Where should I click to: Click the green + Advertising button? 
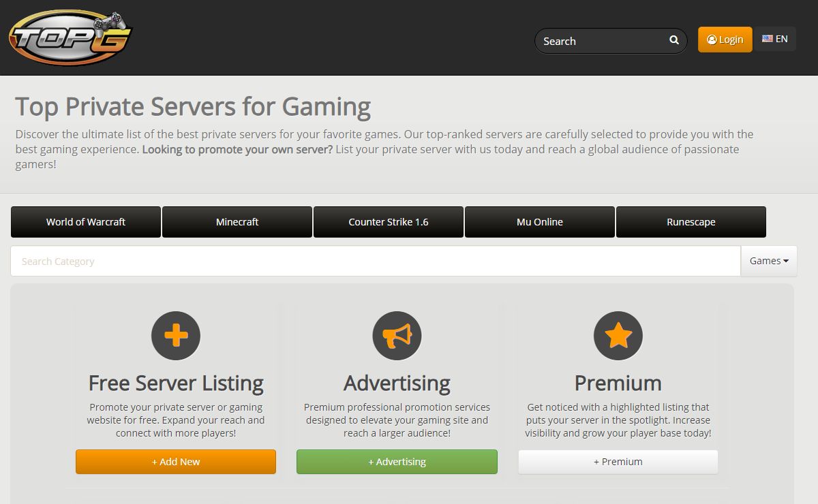coord(397,462)
